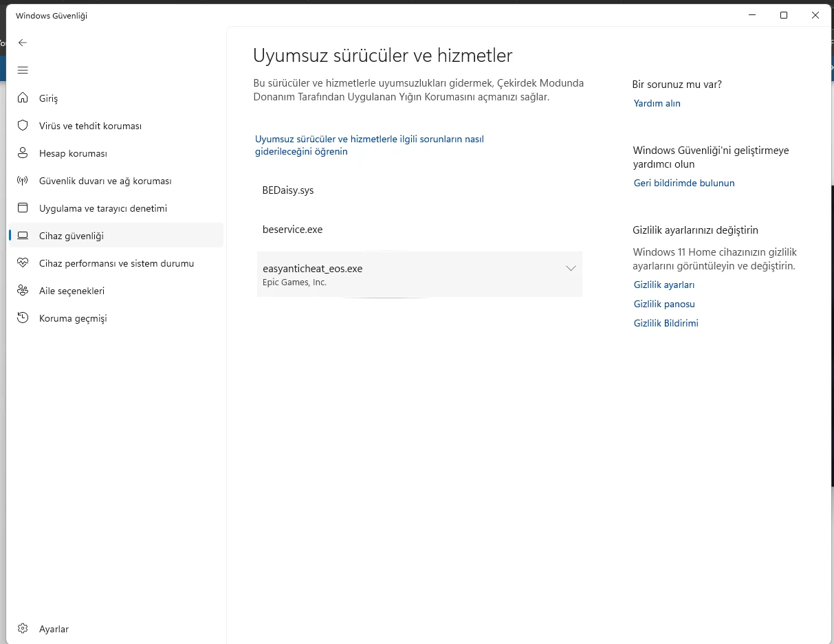Expand the BEDaisy.sys entry
Viewport: 834px width, 644px height.
(419, 190)
